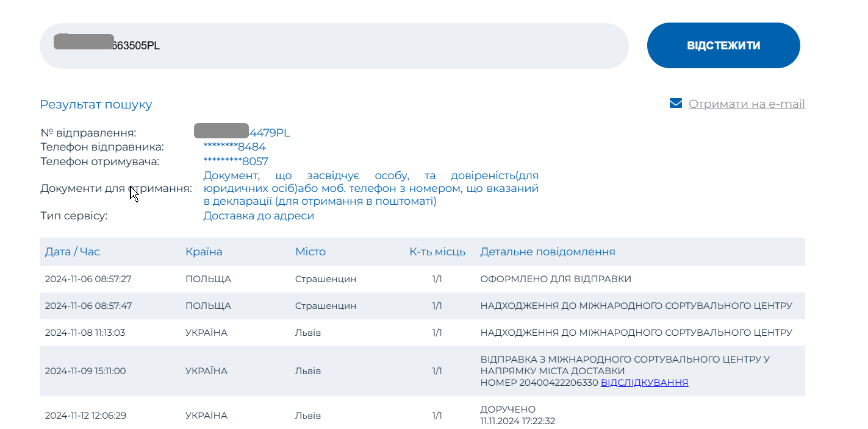Click the ДОРУЧЕНО delivery status message
This screenshot has height=429, width=868.
(508, 409)
